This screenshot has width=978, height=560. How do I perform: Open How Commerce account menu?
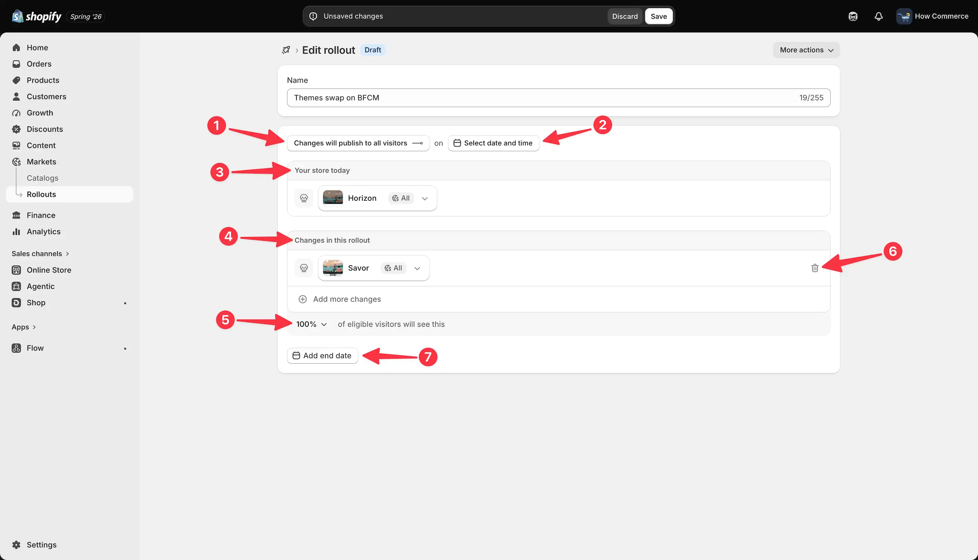click(932, 16)
